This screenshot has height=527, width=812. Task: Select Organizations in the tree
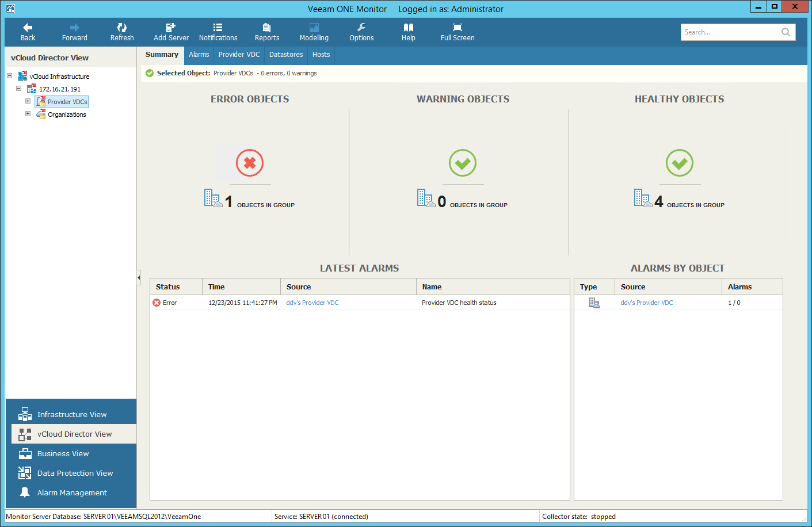point(67,114)
